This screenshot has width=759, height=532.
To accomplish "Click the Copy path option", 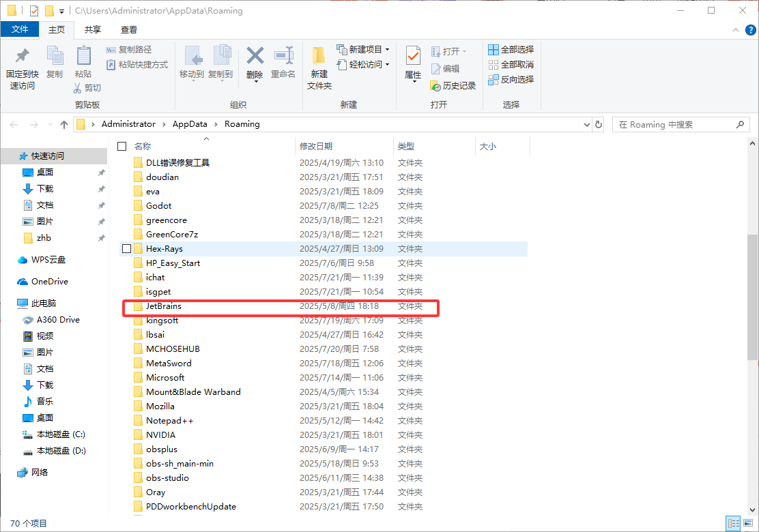I will 129,49.
